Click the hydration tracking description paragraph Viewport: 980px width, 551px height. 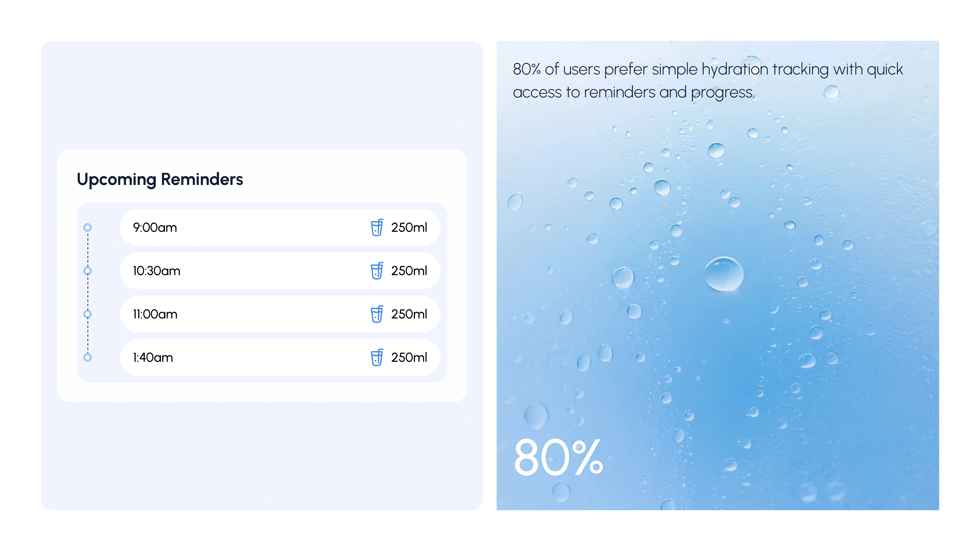pos(708,81)
